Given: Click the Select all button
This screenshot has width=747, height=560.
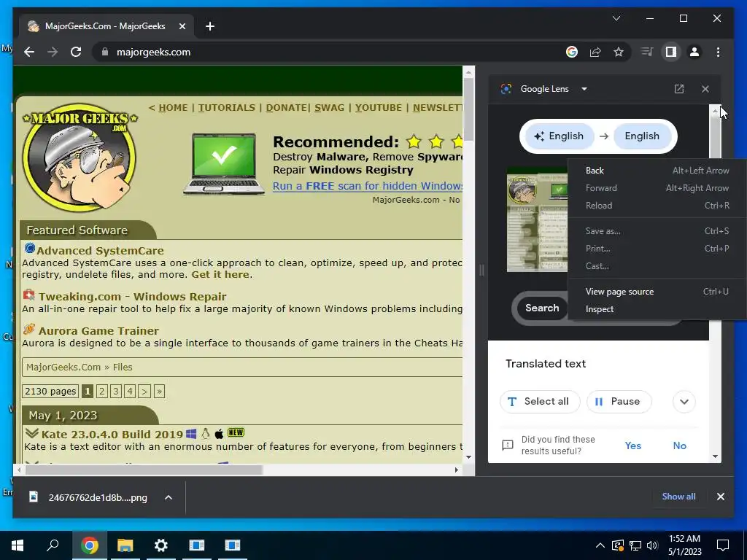Looking at the screenshot, I should (x=540, y=402).
